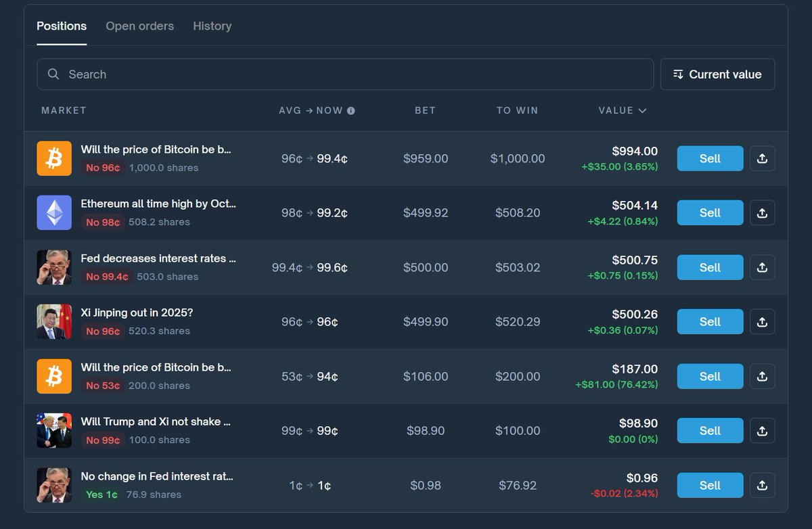The image size is (812, 529).
Task: Click the '520.3 shares' text
Action: coord(160,331)
